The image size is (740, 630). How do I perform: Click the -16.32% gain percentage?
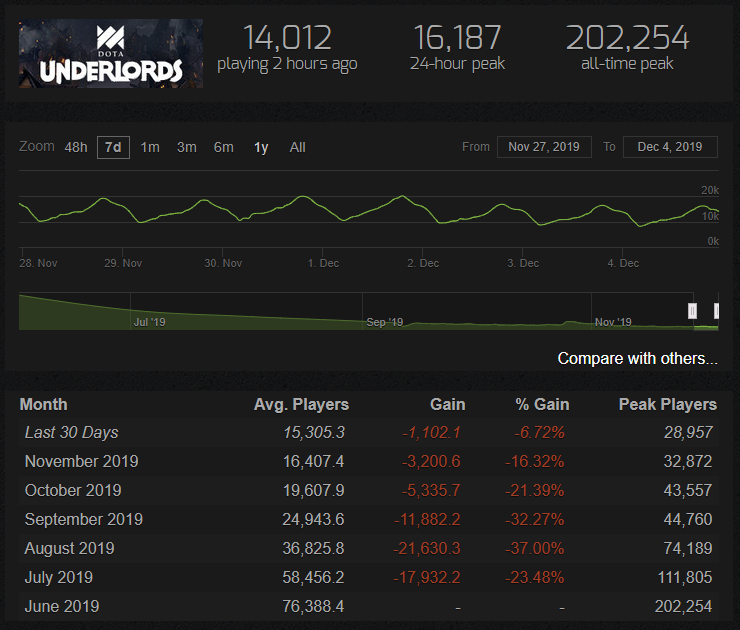(x=535, y=461)
